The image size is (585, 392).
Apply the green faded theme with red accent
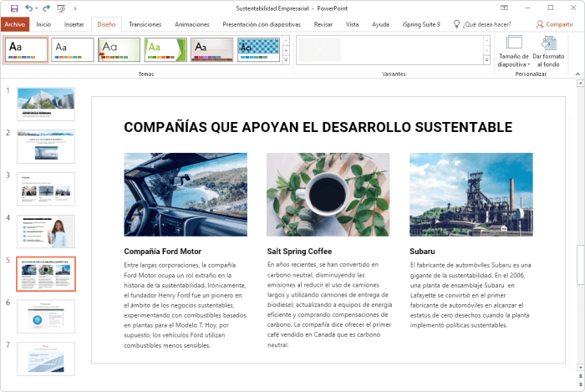pos(119,49)
